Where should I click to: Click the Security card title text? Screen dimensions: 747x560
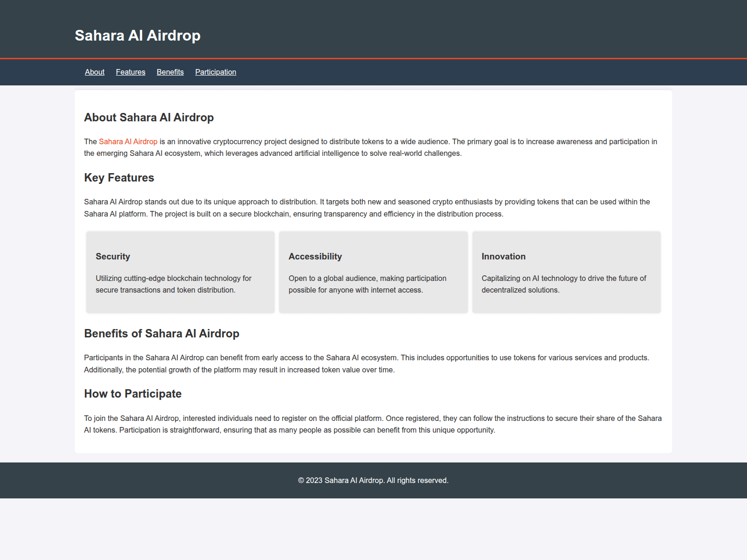click(113, 256)
